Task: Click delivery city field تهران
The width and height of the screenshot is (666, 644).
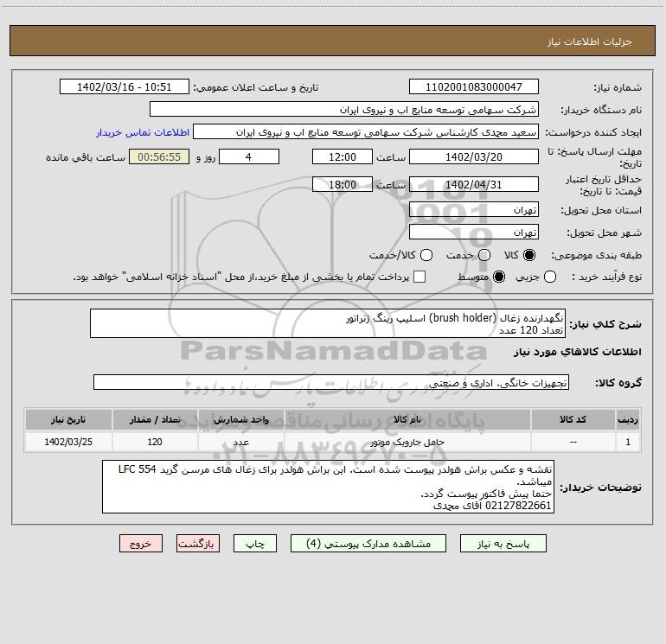Action: pyautogui.click(x=474, y=233)
